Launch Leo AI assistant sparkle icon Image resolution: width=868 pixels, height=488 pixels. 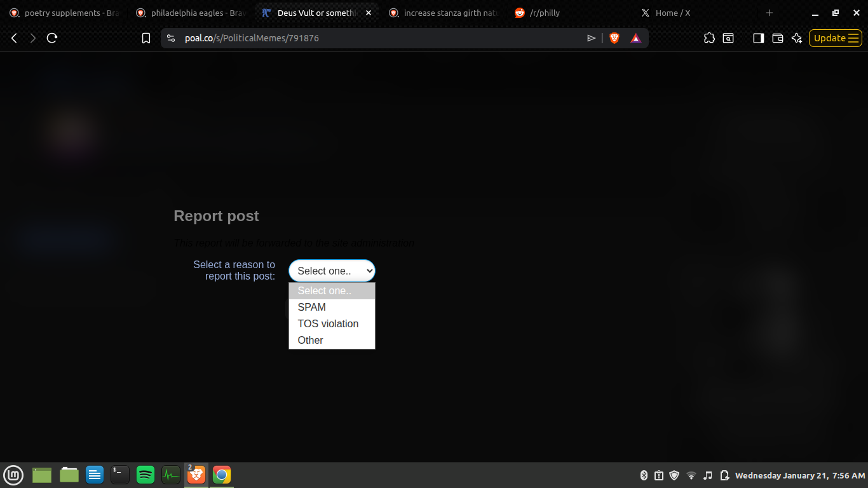coord(797,38)
